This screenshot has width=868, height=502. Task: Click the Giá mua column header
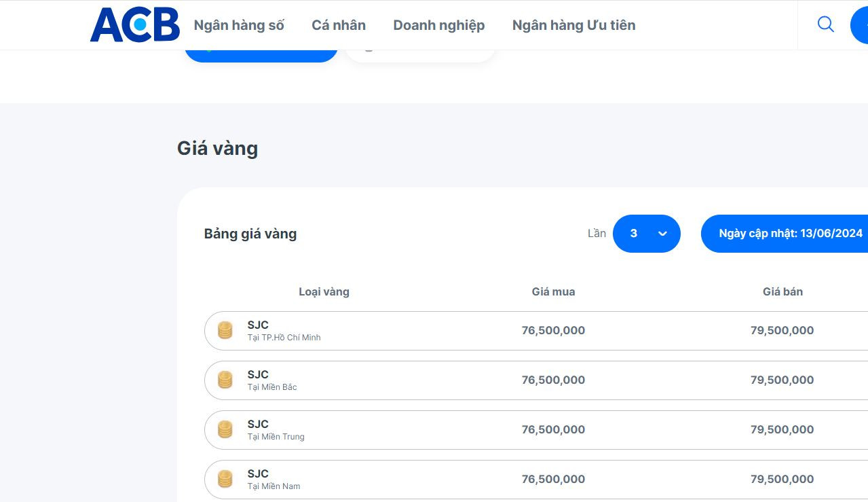coord(553,291)
